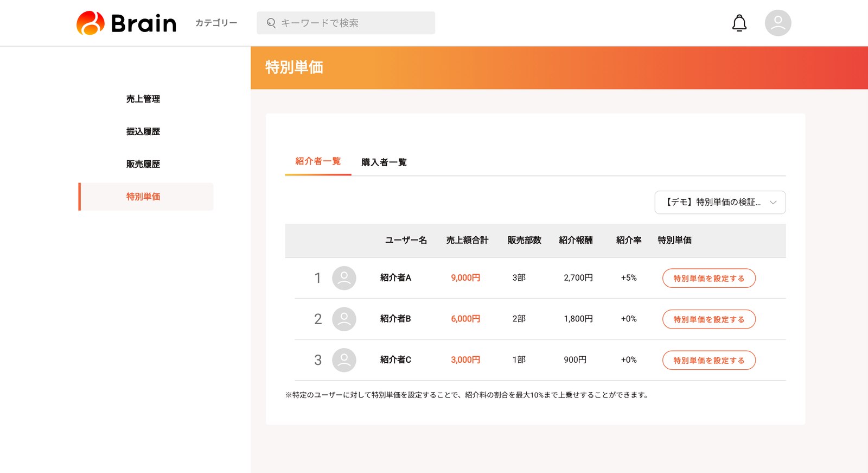This screenshot has width=868, height=473.
Task: Click the 3部 copies sold value
Action: pyautogui.click(x=519, y=278)
